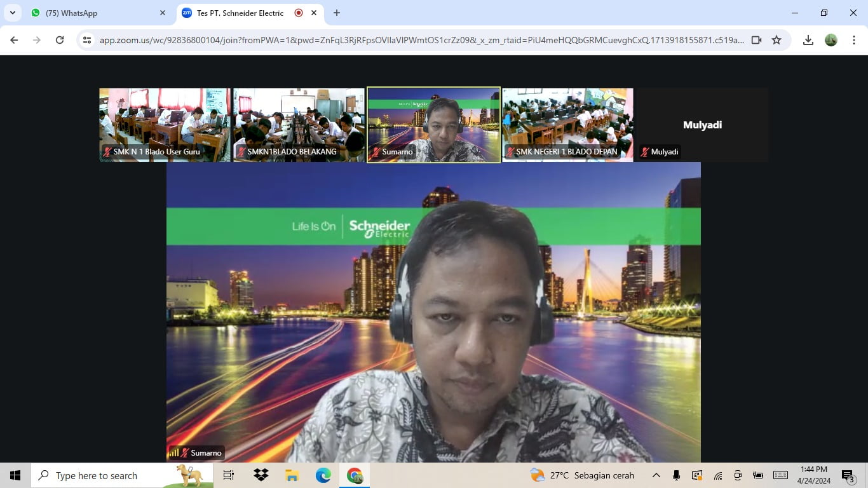Viewport: 868px width, 488px height.
Task: Open the camera permission icon in address bar
Action: (x=756, y=40)
